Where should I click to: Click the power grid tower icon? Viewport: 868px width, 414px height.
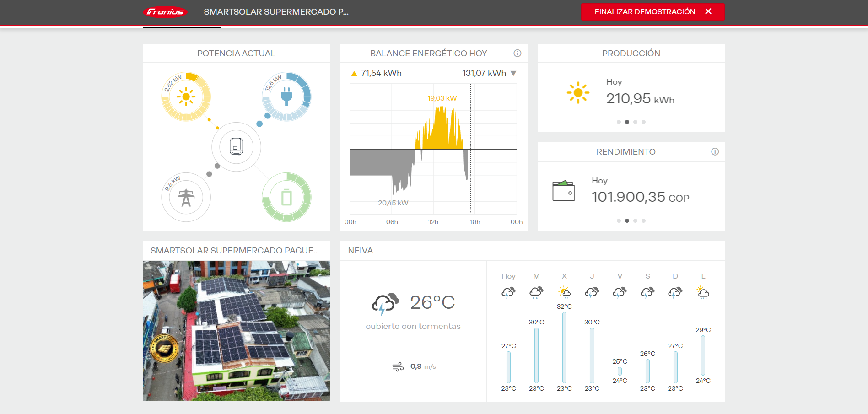pyautogui.click(x=186, y=198)
